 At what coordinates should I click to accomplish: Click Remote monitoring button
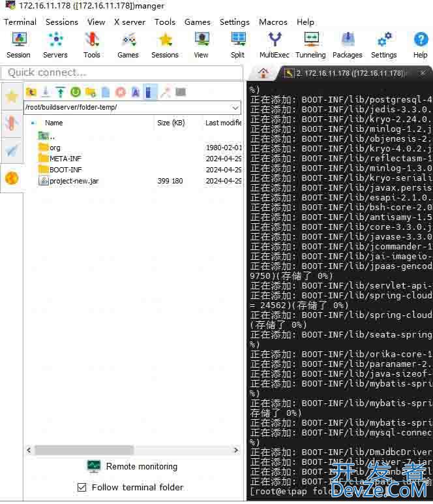coord(132,466)
